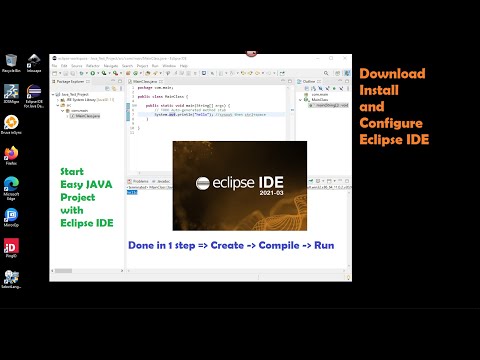Minimize the Outline view
This screenshot has width=480, height=360.
point(340,81)
